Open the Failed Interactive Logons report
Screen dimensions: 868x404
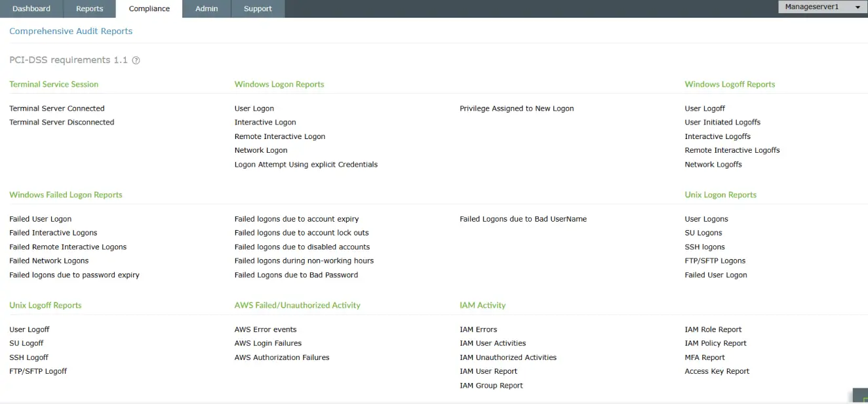53,232
